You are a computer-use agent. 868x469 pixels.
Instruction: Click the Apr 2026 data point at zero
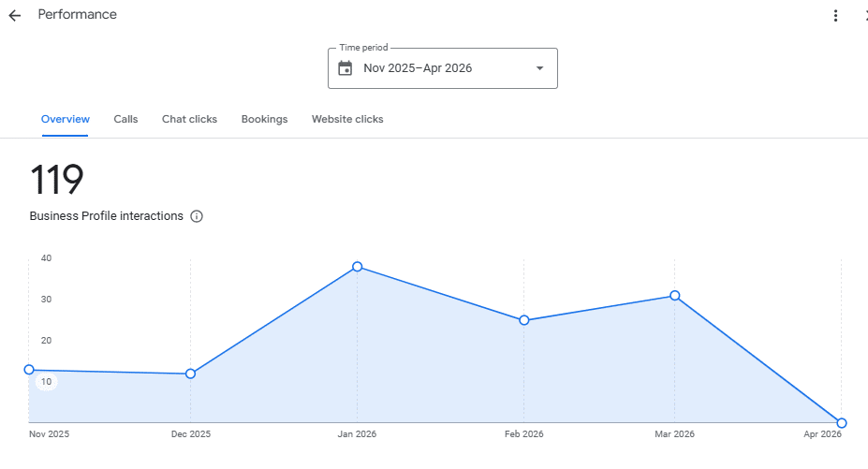(842, 423)
